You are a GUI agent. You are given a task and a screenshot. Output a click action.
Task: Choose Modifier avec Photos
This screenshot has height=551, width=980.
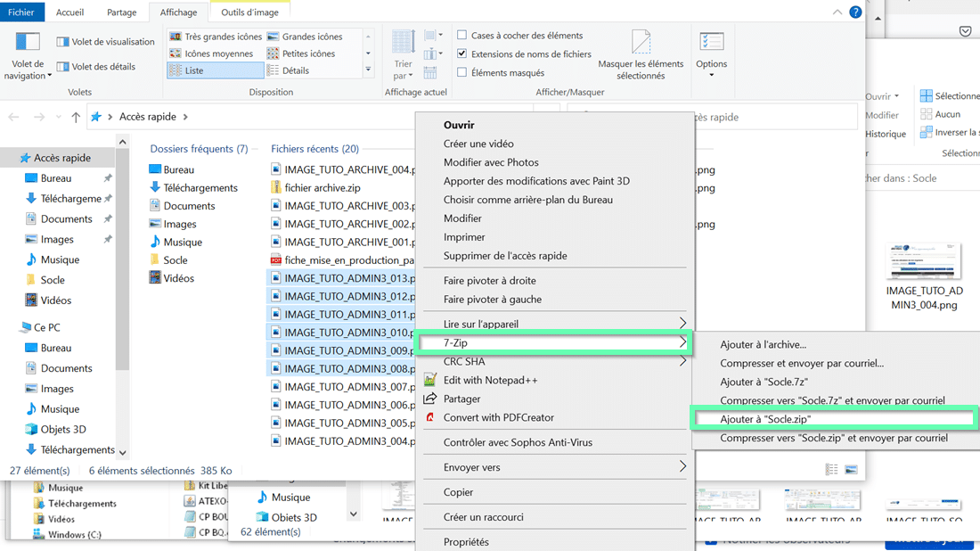[x=491, y=162]
